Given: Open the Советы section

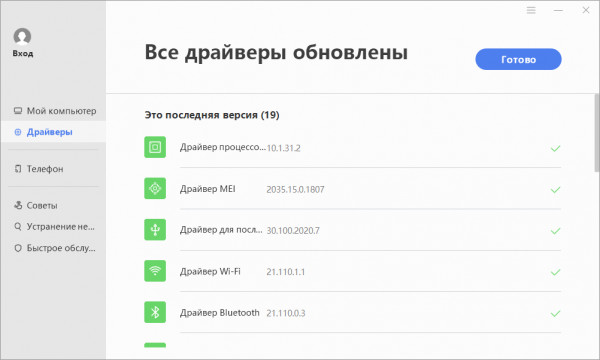Looking at the screenshot, I should coord(53,205).
